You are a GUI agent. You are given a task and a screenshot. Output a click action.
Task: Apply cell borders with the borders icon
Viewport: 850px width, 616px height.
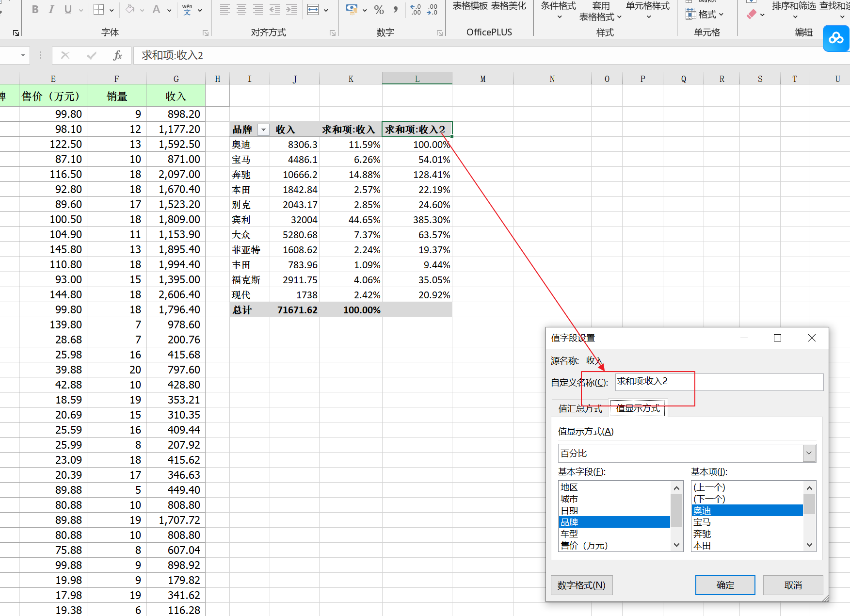(x=99, y=10)
